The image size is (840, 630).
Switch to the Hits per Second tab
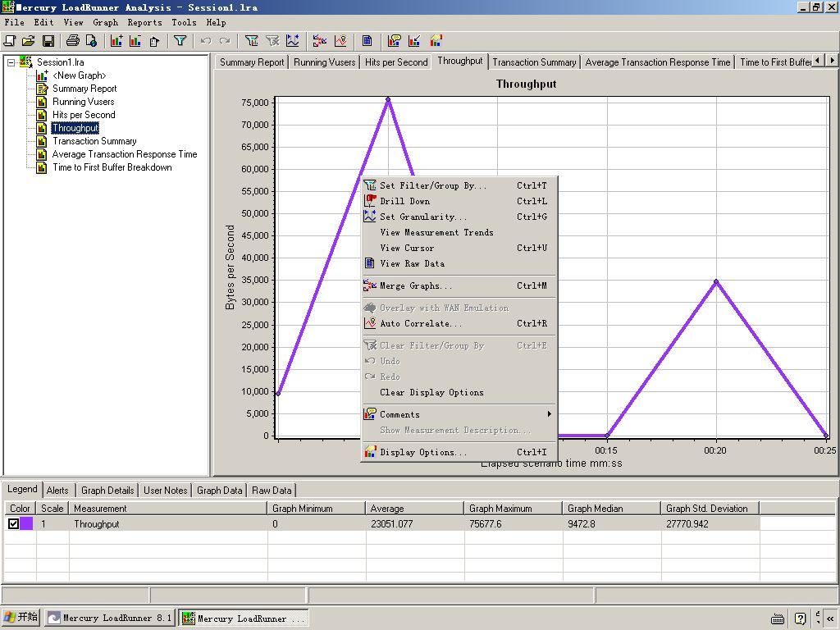click(396, 62)
